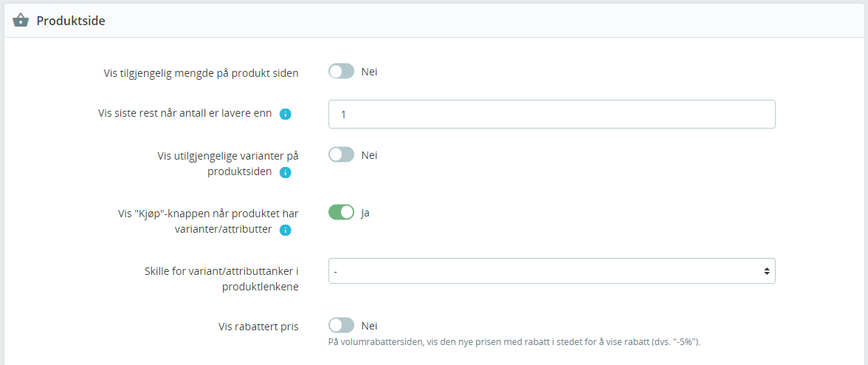This screenshot has width=868, height=365.
Task: Click the 'Vis siste rest når antall' label text
Action: 185,114
